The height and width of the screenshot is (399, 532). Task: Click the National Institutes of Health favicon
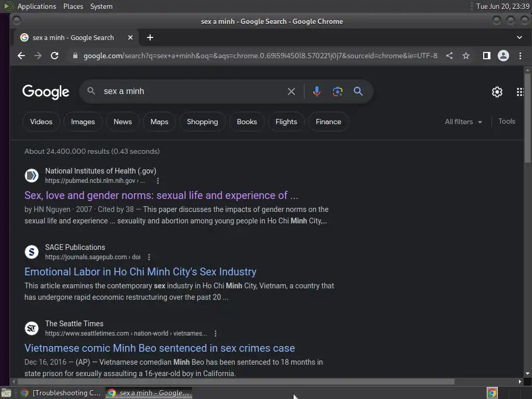[32, 176]
